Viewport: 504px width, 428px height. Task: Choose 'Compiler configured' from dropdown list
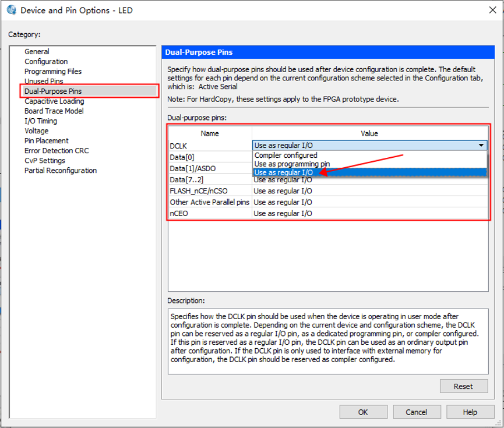coord(286,155)
